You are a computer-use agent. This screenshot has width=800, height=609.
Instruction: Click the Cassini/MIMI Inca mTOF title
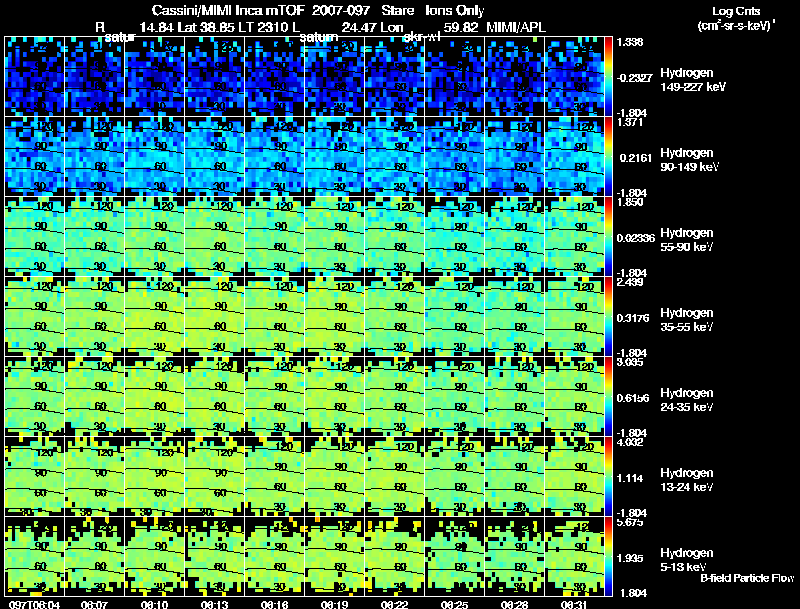[228, 10]
